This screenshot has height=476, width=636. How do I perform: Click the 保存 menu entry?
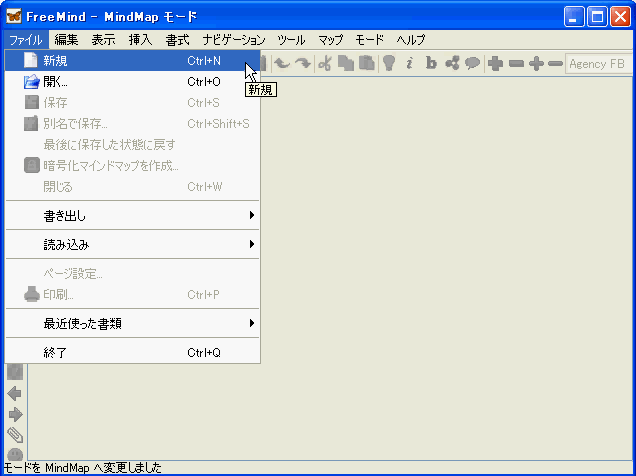132,103
